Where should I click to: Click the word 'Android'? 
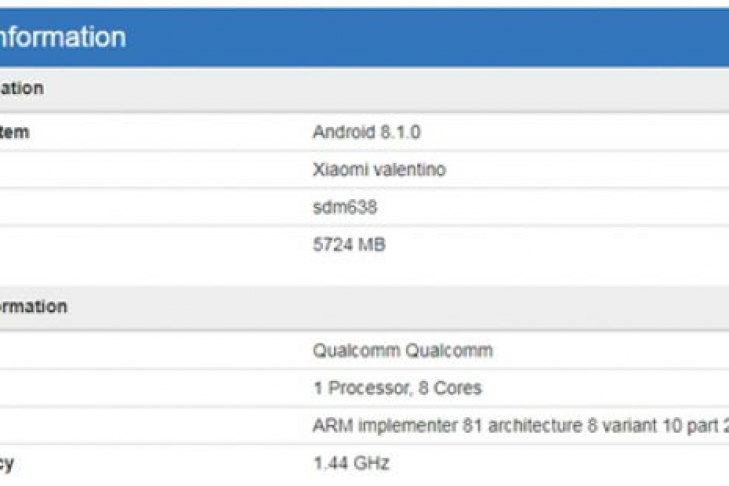pyautogui.click(x=342, y=132)
